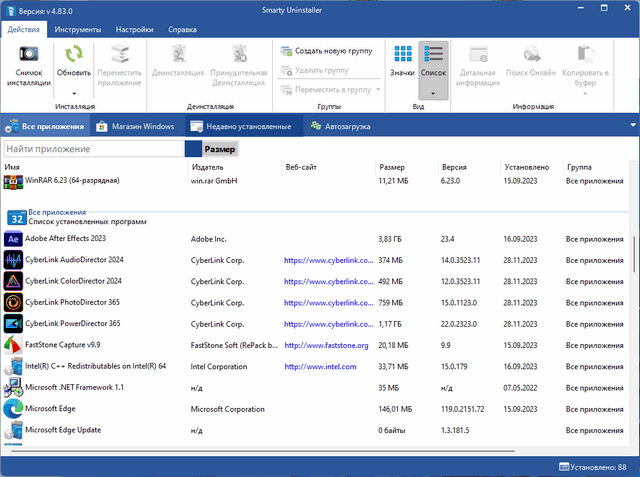
Task: Click the WinRAR 6.23 program icon
Action: pyautogui.click(x=14, y=181)
